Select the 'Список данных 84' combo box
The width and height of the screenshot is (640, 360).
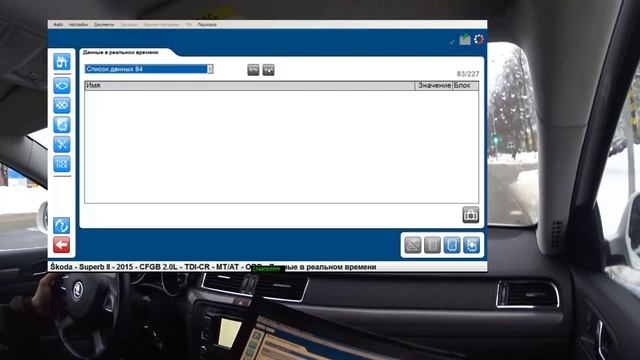coord(149,69)
